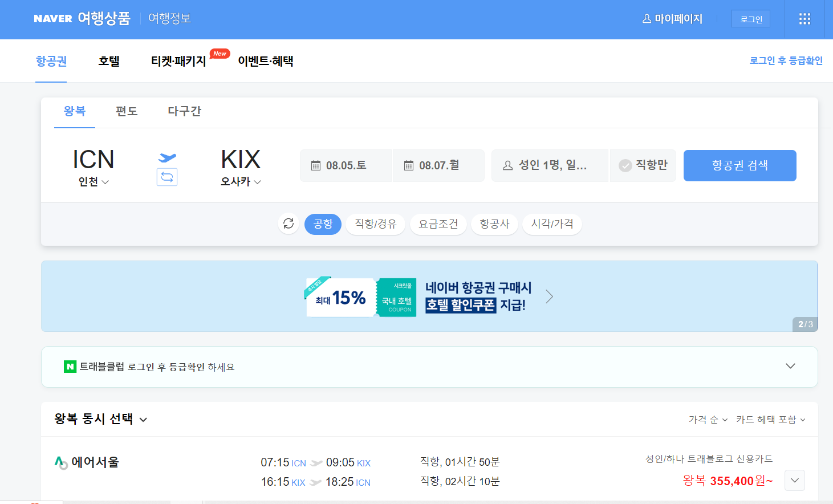Click the 항공권 검색 search button

coord(739,165)
